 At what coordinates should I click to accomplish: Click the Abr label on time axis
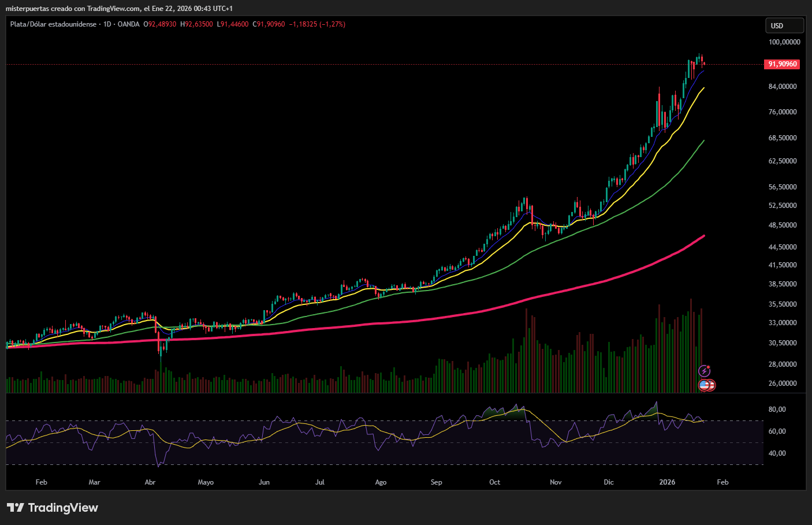(x=150, y=482)
